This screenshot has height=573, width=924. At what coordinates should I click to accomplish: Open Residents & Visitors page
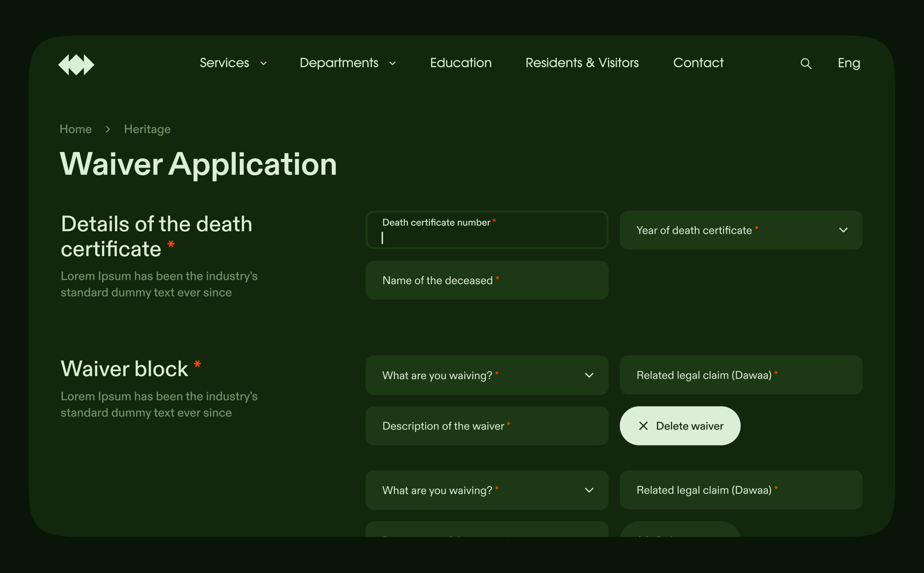point(582,63)
